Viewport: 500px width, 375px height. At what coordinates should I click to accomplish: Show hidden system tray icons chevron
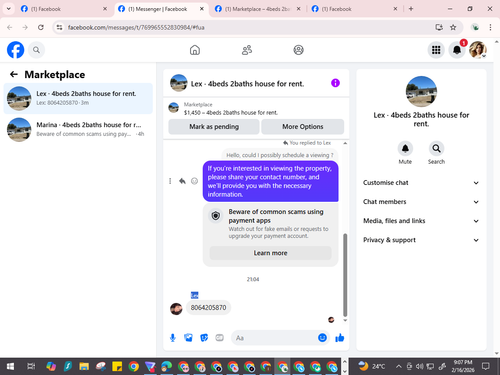[399, 367]
